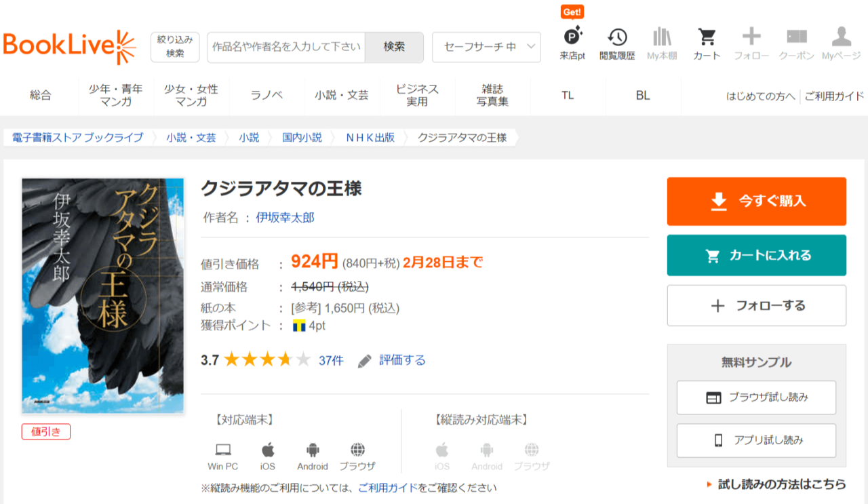Open the はじめての方へ link
The width and height of the screenshot is (868, 504).
[760, 96]
